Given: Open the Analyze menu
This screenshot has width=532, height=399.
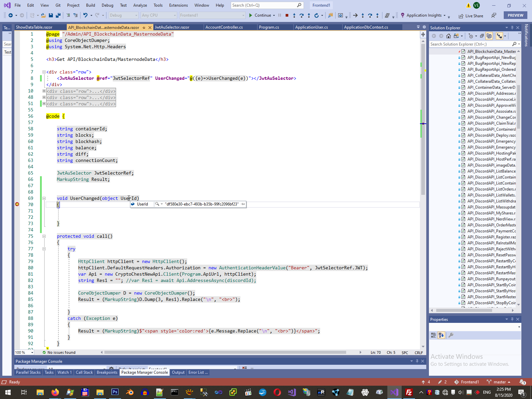Looking at the screenshot, I should click(140, 5).
